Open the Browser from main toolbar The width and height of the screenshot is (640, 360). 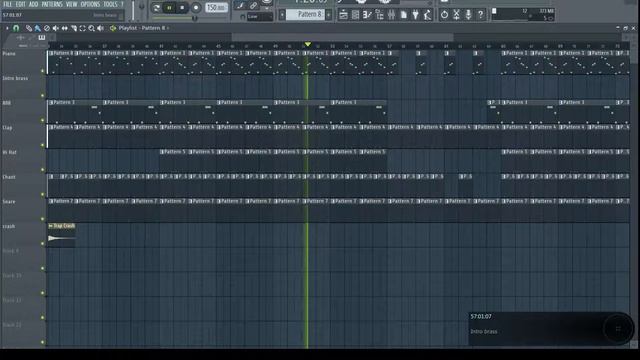click(x=380, y=15)
